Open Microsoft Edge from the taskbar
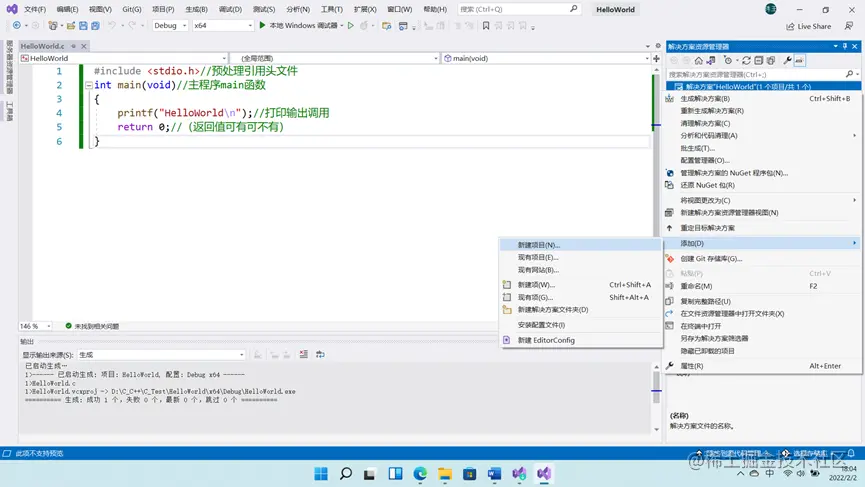Image resolution: width=865 pixels, height=487 pixels. tap(420, 473)
